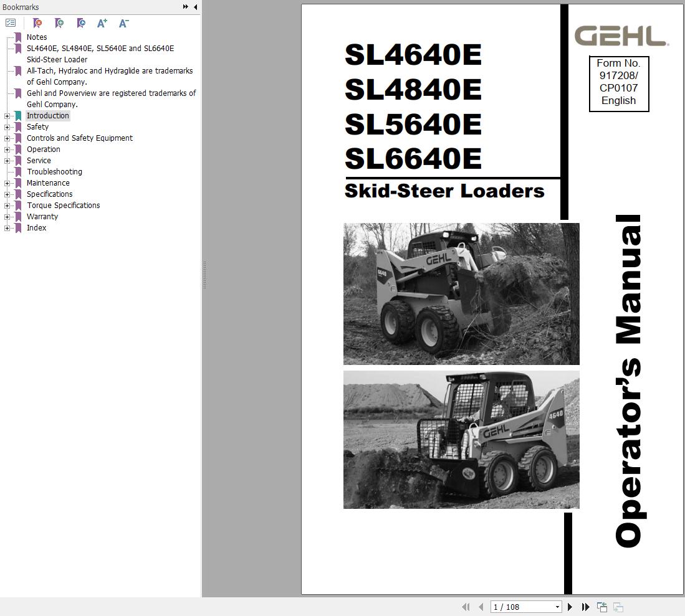Click the add new bookmark icon
685x616 pixels.
point(59,22)
